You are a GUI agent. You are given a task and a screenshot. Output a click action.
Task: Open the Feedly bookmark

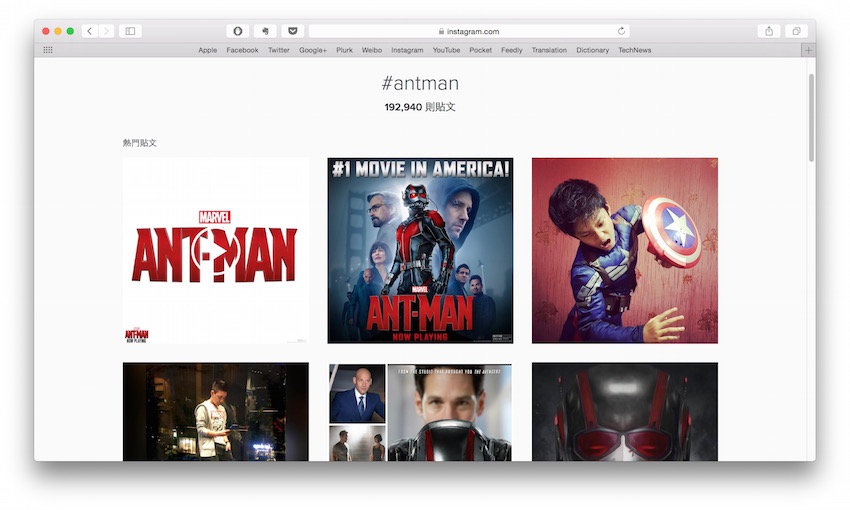point(512,50)
